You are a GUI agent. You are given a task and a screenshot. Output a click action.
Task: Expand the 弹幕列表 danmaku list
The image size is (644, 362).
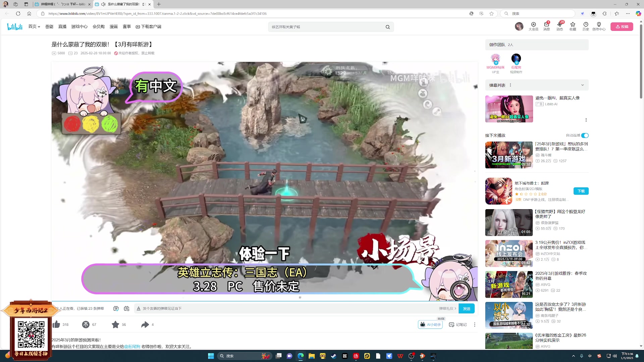tap(583, 85)
